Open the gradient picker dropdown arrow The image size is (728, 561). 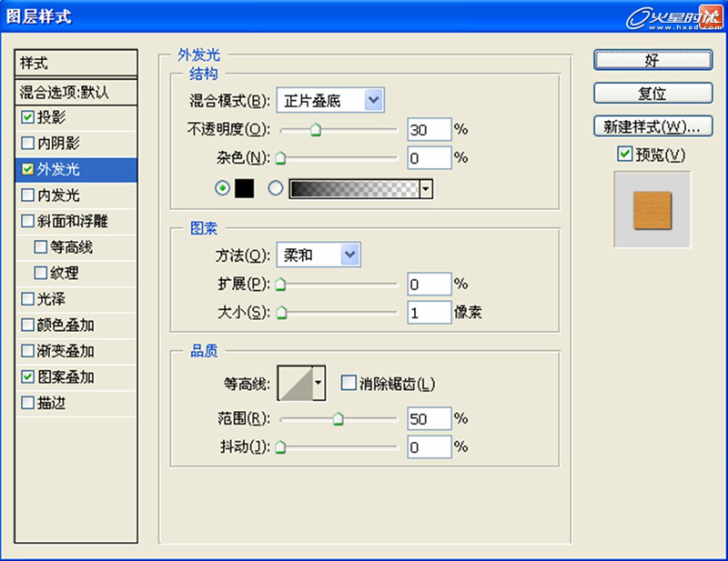click(x=425, y=188)
